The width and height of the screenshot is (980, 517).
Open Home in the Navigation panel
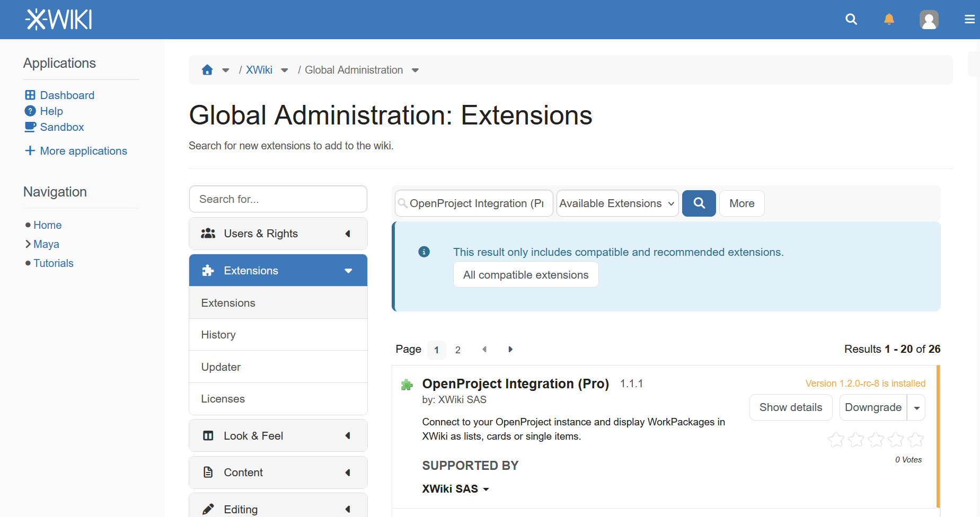pyautogui.click(x=48, y=225)
